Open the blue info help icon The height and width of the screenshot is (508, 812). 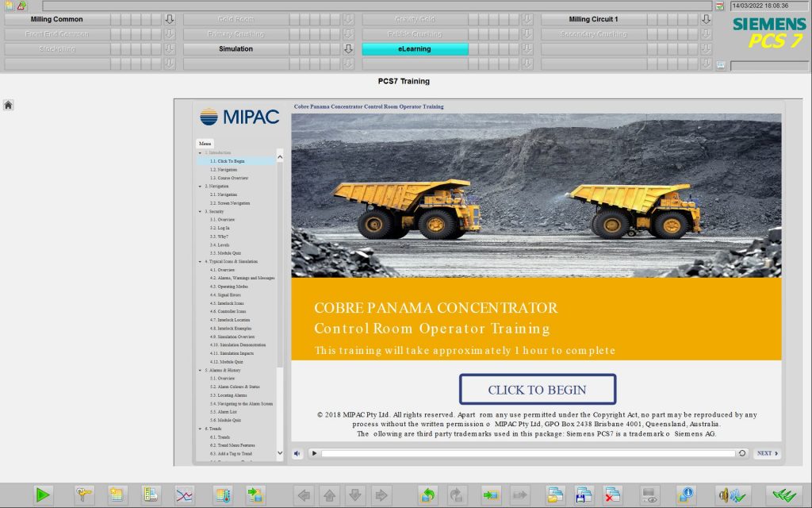pos(686,493)
